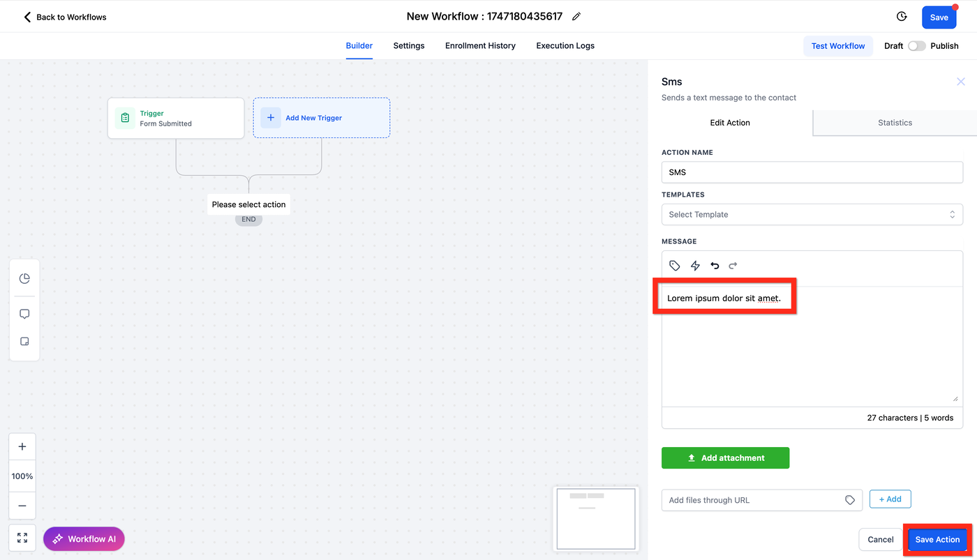Viewport: 977px width, 560px height.
Task: Open the Enrollment History tab
Action: [x=480, y=46]
